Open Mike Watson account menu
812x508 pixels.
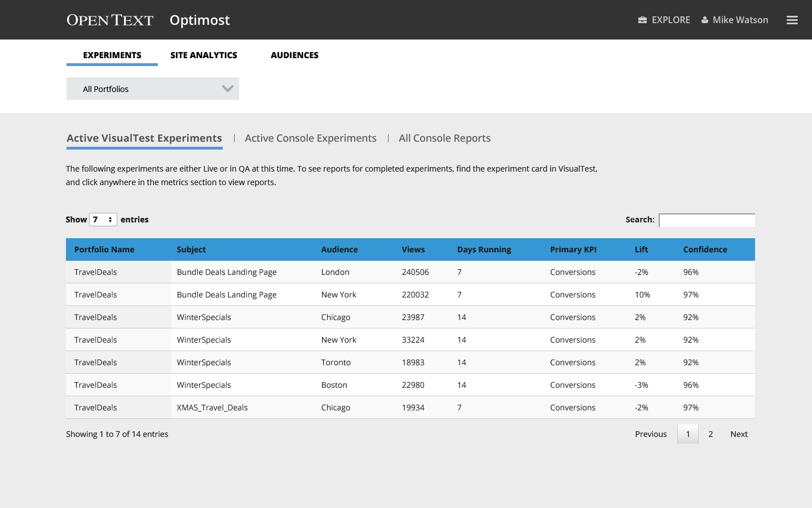(740, 20)
